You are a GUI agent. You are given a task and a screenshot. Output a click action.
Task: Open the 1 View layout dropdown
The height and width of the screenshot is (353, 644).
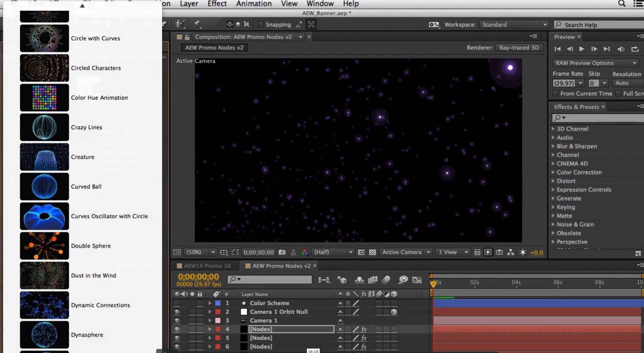pyautogui.click(x=452, y=252)
